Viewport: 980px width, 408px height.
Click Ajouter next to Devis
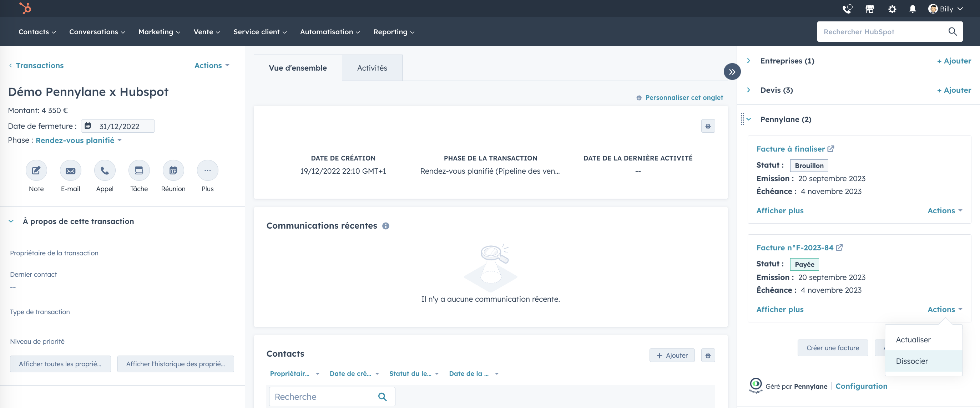point(954,90)
